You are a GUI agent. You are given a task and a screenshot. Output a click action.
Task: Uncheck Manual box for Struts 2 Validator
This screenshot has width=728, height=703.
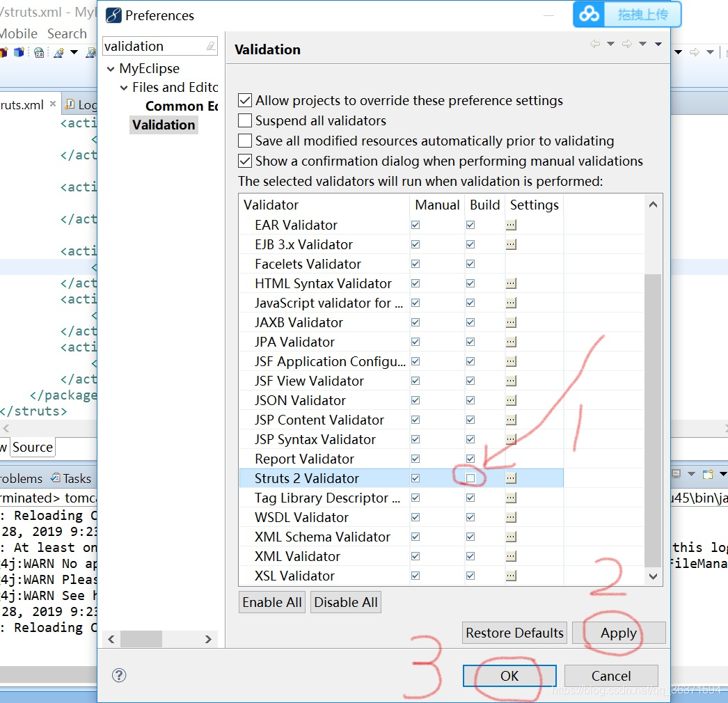point(416,478)
